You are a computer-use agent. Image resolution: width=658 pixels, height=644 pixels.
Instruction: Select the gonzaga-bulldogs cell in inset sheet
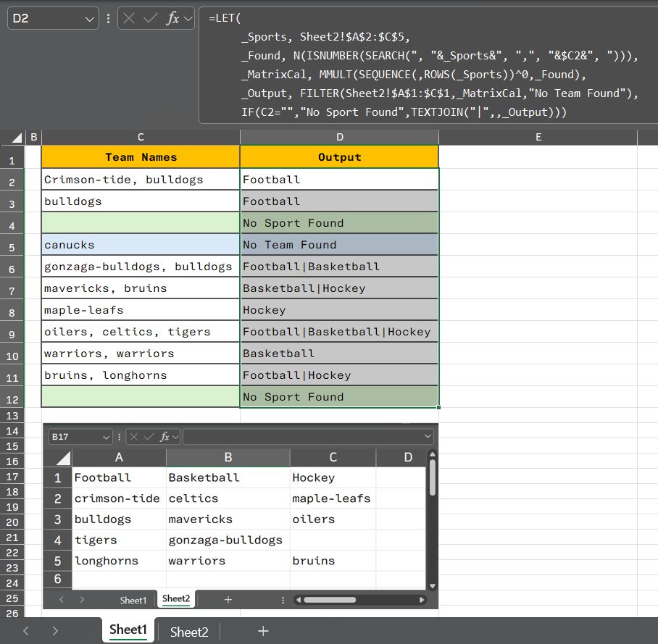pos(228,540)
